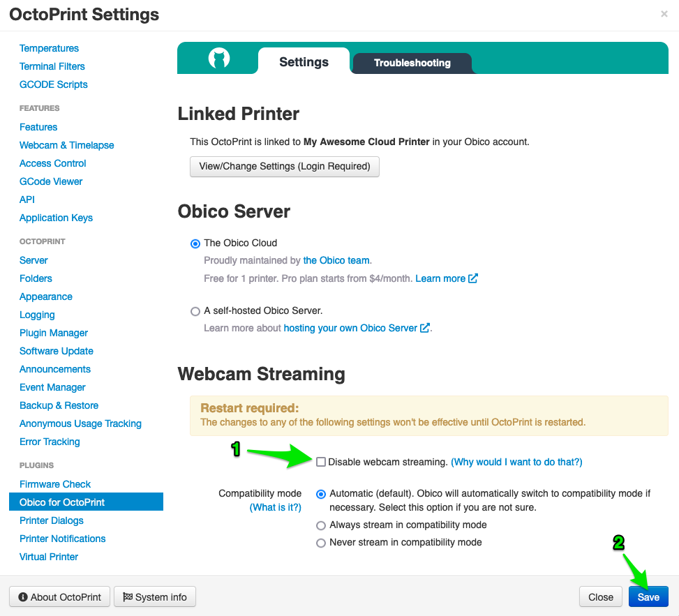679x616 pixels.
Task: Select the self-hosted Obico Server option
Action: pyautogui.click(x=195, y=311)
